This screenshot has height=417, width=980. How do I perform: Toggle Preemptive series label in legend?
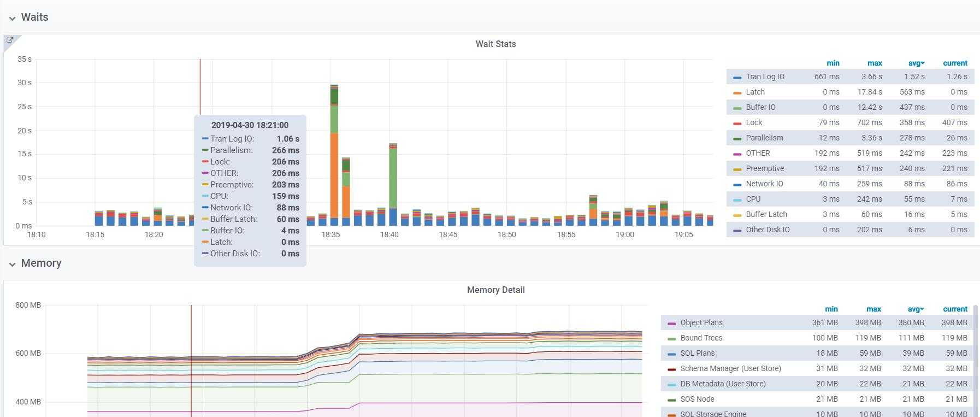tap(765, 169)
